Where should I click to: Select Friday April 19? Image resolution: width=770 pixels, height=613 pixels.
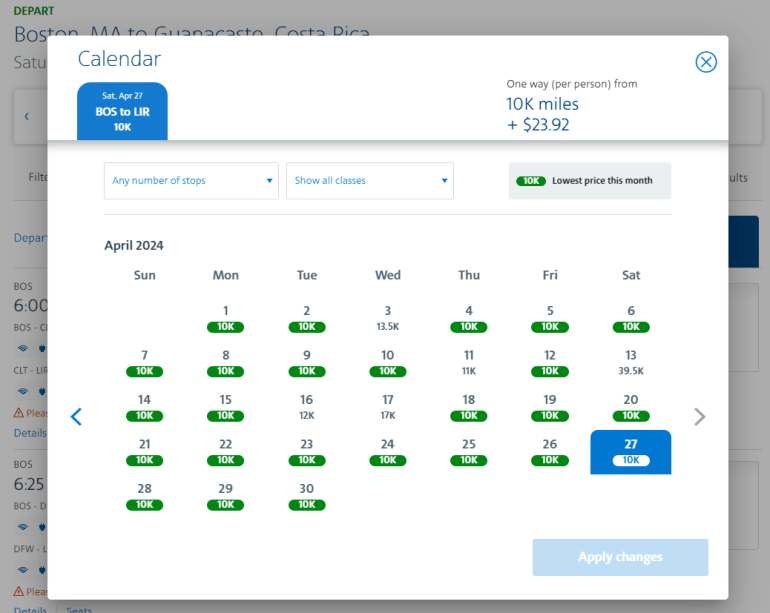coord(550,406)
